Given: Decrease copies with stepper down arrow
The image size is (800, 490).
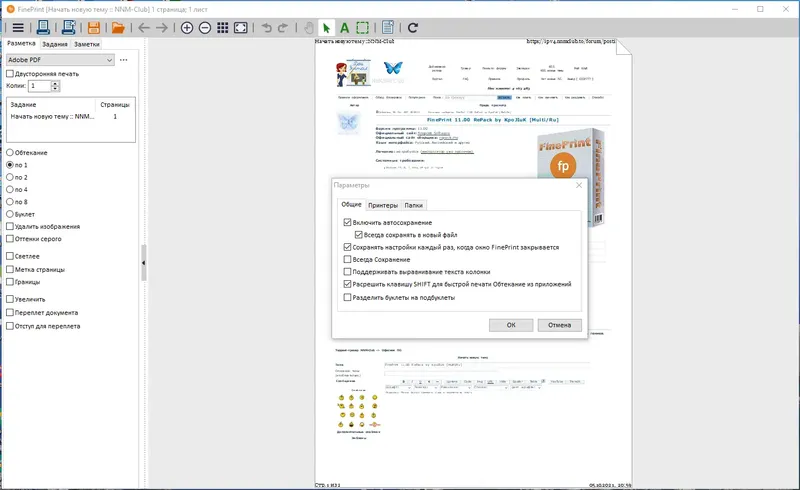Looking at the screenshot, I should click(55, 89).
